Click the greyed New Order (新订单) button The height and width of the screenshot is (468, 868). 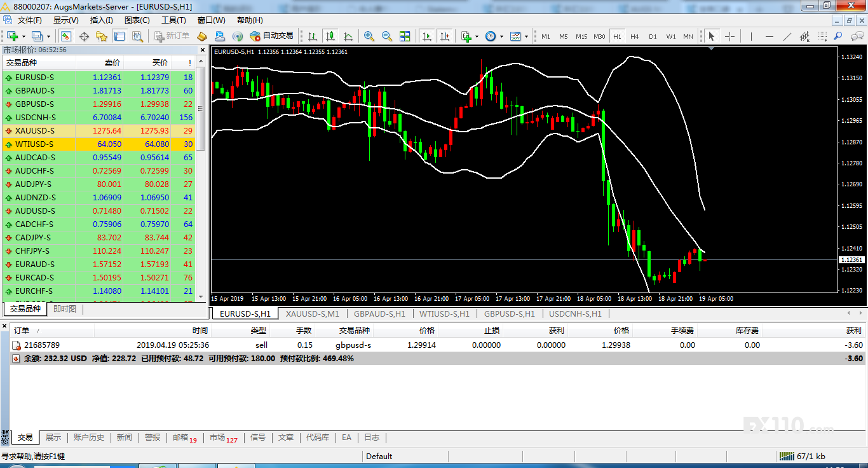[x=171, y=36]
